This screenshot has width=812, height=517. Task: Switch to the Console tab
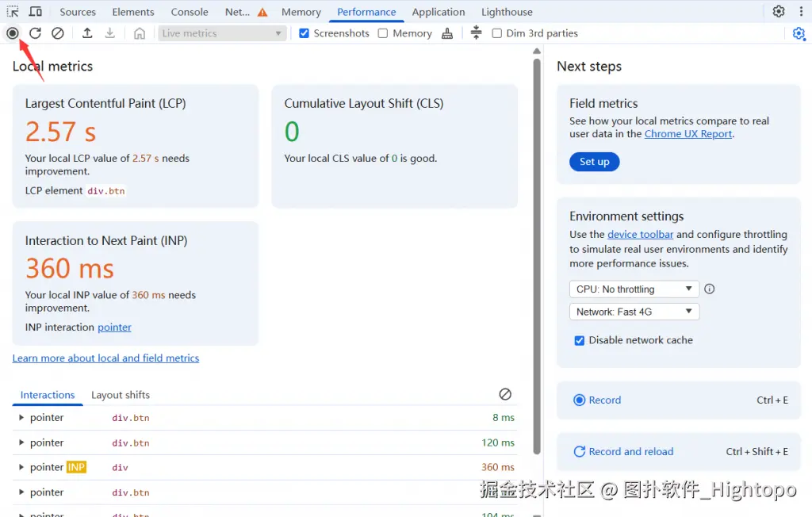pyautogui.click(x=190, y=12)
